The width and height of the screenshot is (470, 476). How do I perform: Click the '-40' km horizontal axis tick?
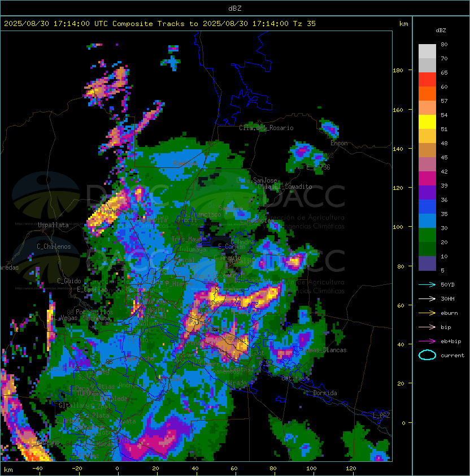coord(37,469)
